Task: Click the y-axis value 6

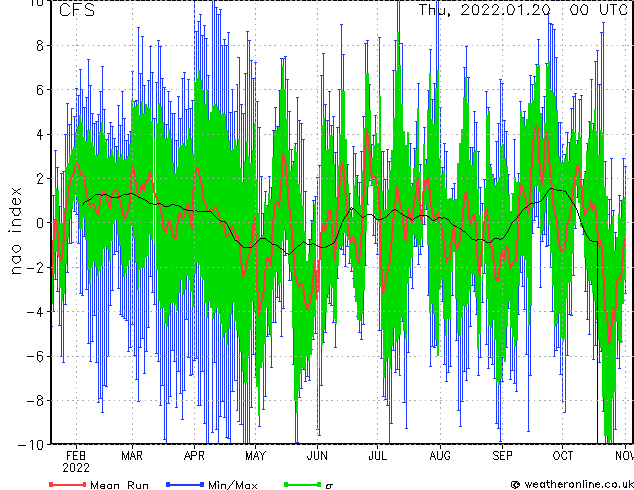Action: pos(39,90)
